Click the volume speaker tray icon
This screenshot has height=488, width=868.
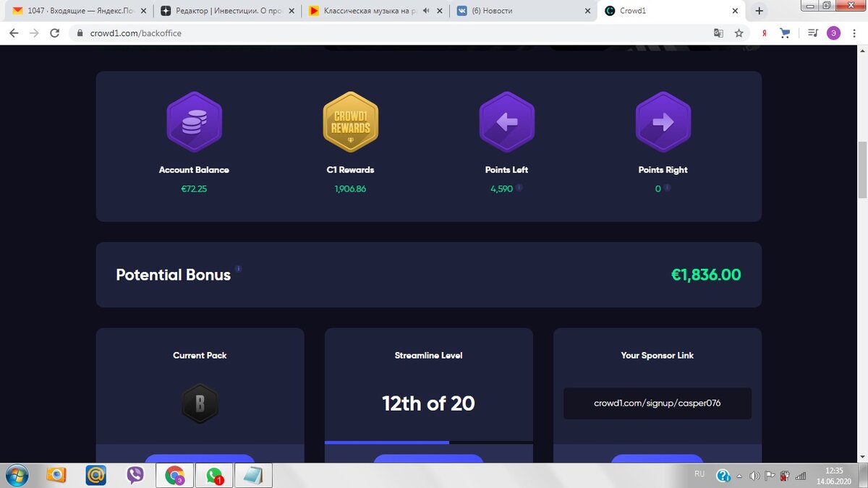point(755,475)
